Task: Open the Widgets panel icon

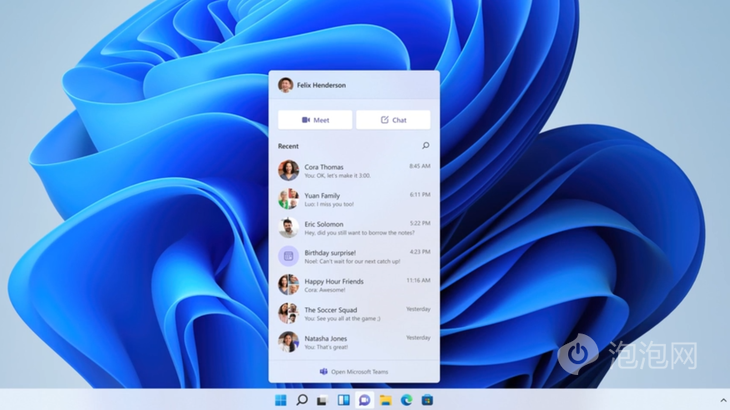Action: pos(343,400)
